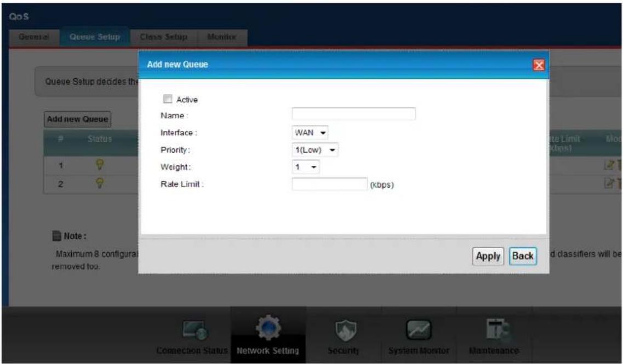Click edit icon for queue row 2
The height and width of the screenshot is (364, 623).
[x=608, y=183]
